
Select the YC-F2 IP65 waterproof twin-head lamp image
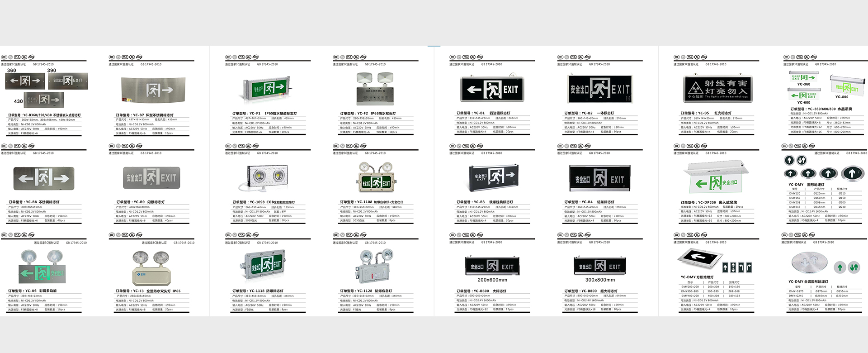375,88
